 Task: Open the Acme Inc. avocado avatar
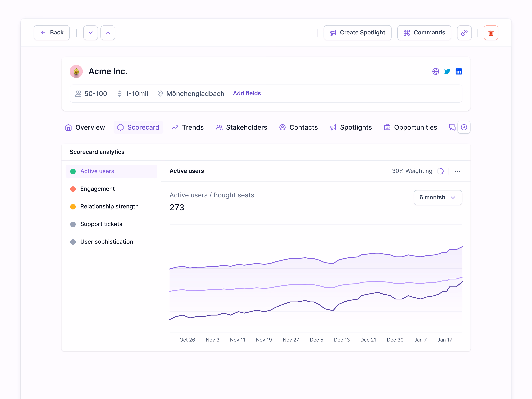click(76, 71)
